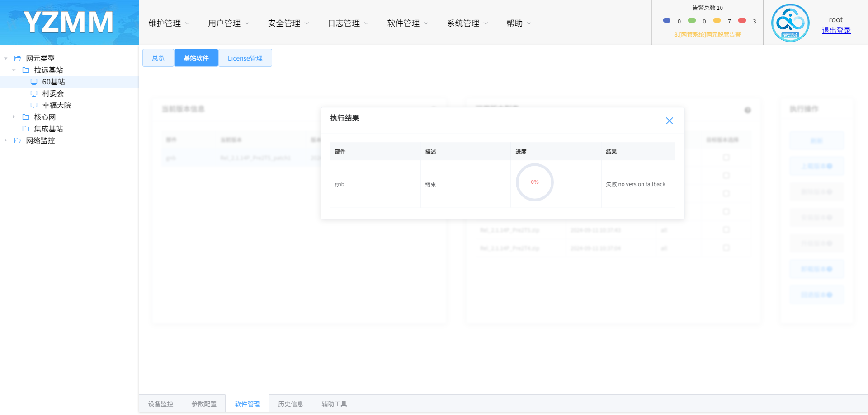Click the 退出登录 logout link
The width and height of the screenshot is (868, 415).
pyautogui.click(x=836, y=30)
